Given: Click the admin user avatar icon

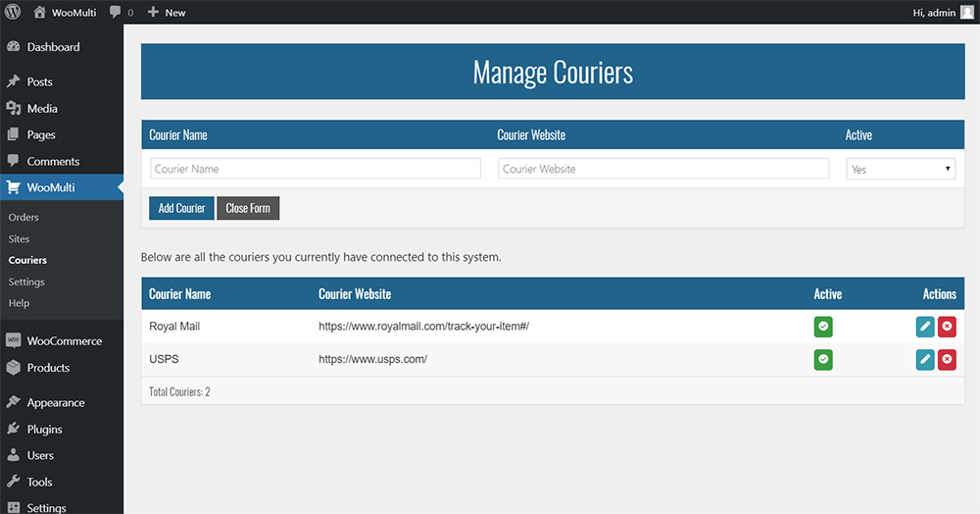Looking at the screenshot, I should coord(966,12).
